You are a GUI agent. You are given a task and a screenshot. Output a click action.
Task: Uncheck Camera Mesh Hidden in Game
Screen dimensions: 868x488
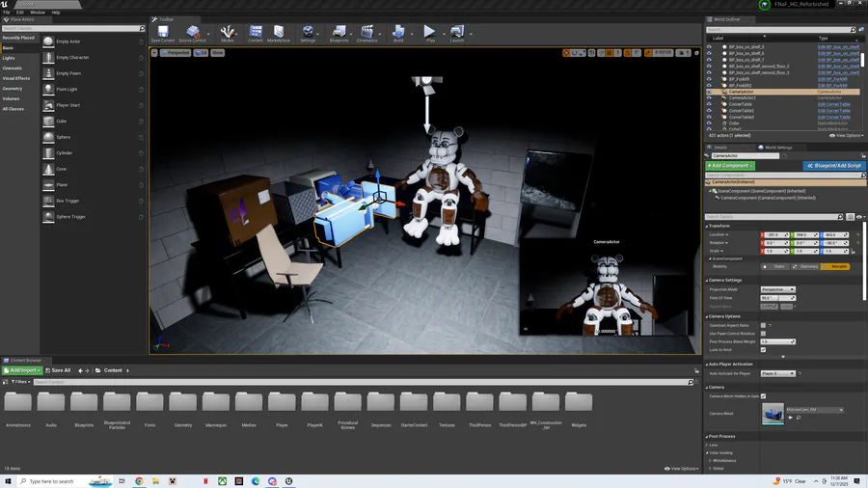click(x=763, y=396)
